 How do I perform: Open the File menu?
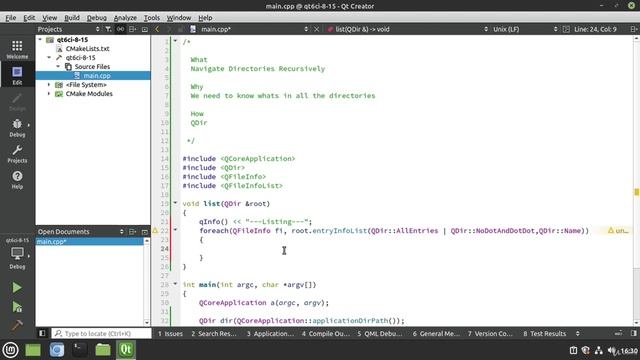coord(11,18)
